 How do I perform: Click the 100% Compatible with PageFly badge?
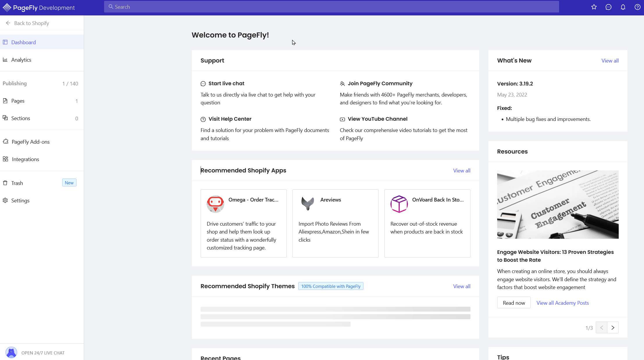click(x=331, y=286)
